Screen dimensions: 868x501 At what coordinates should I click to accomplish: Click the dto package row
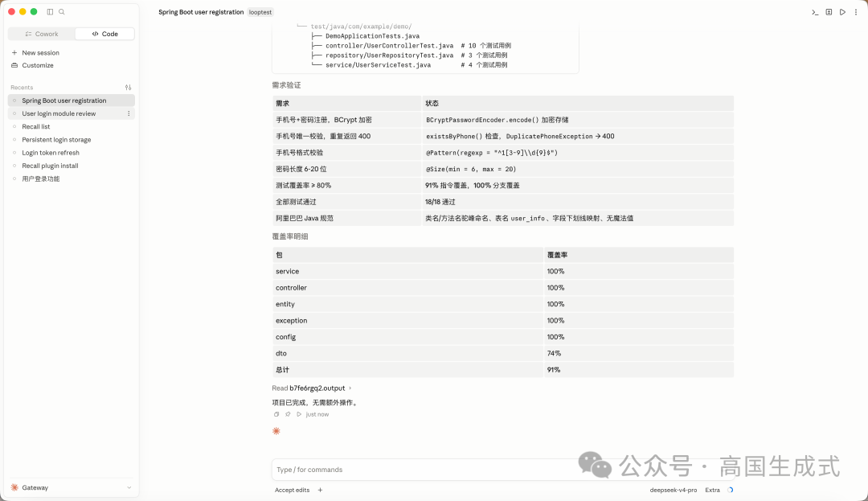click(x=502, y=353)
